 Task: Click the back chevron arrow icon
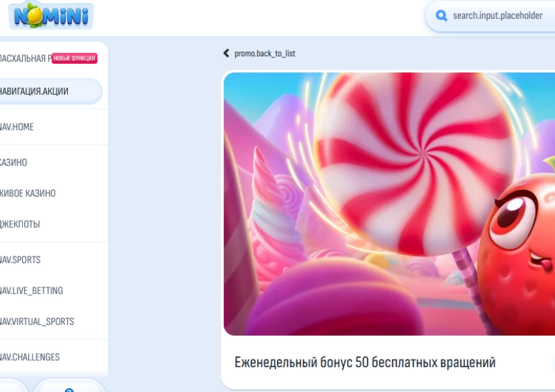[226, 53]
